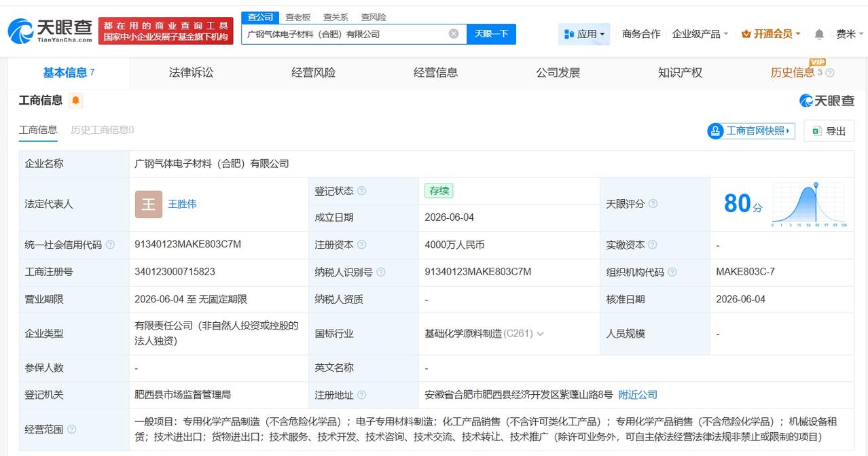Select the 查老板 search tab
Image resolution: width=868 pixels, height=456 pixels.
coord(297,17)
